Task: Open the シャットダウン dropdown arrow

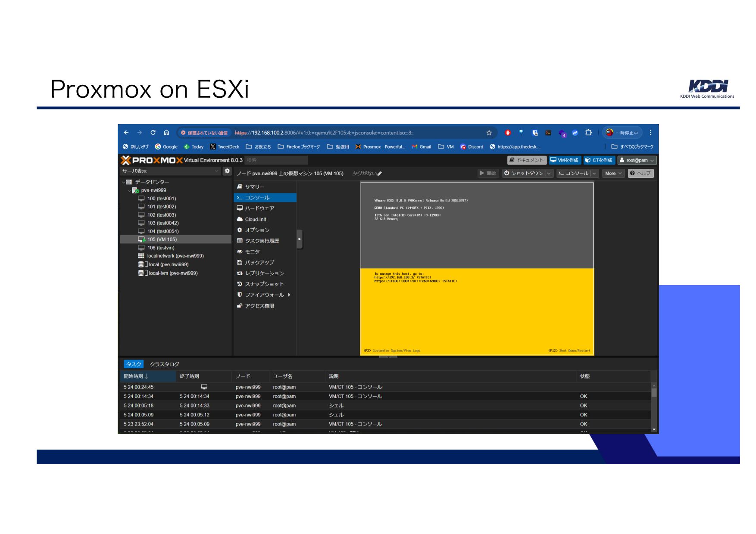Action: tap(549, 173)
